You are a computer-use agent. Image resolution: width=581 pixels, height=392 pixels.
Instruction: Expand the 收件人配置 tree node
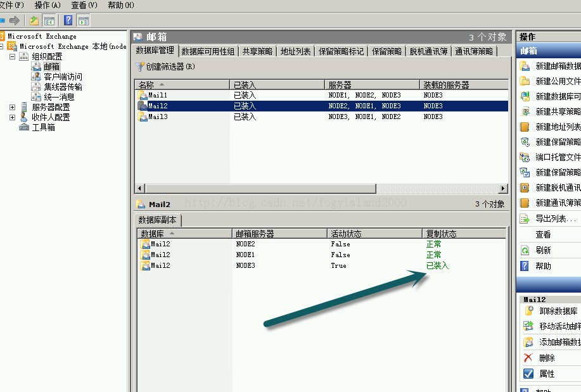point(12,117)
